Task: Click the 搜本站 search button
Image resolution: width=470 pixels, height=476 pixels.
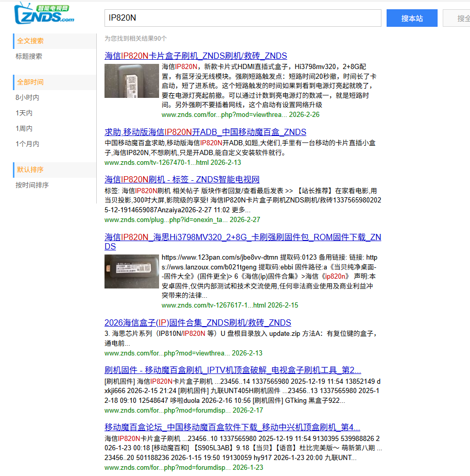Action: point(412,18)
